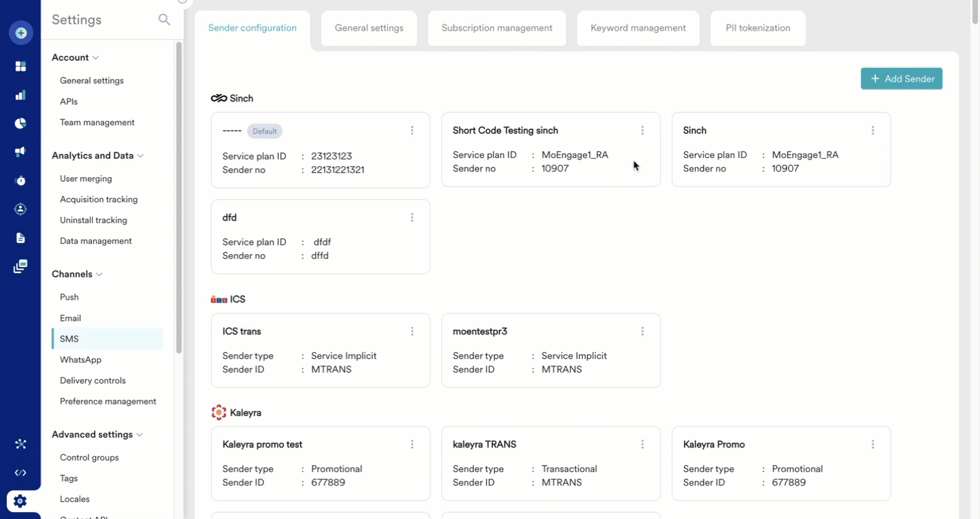Switch to the General settings tab
The width and height of the screenshot is (980, 519).
pyautogui.click(x=369, y=28)
